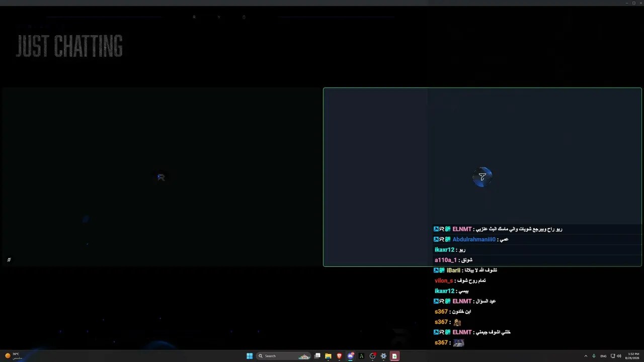
Task: Click the chat message ابن خلدون
Action: [461, 312]
